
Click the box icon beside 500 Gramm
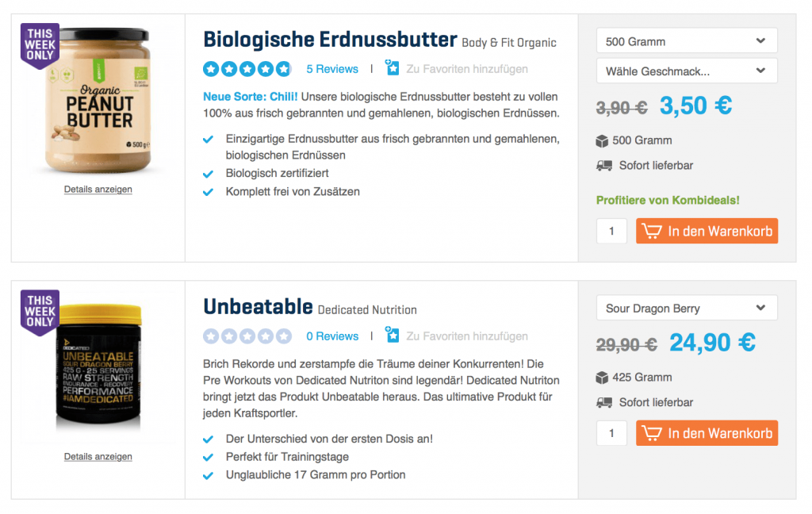603,141
